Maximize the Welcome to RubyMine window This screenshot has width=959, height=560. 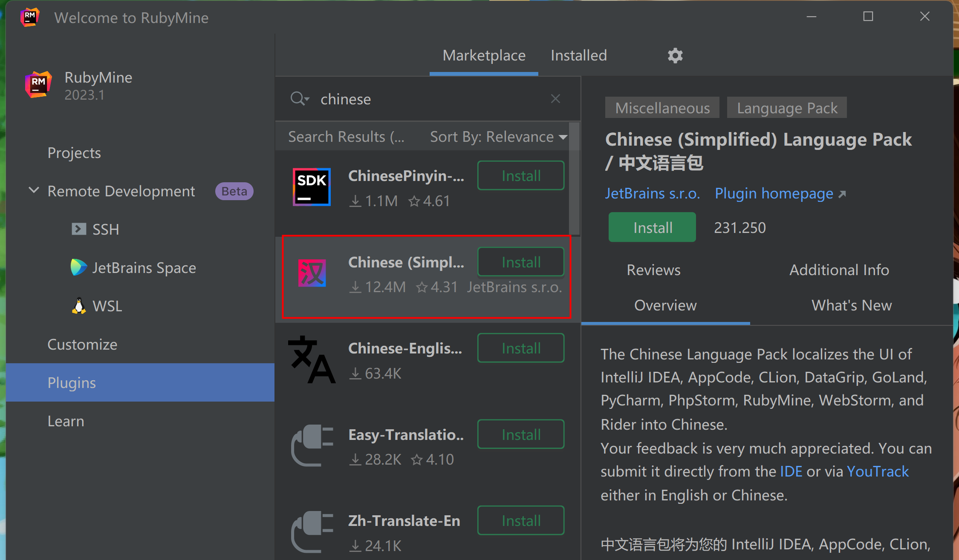point(868,17)
